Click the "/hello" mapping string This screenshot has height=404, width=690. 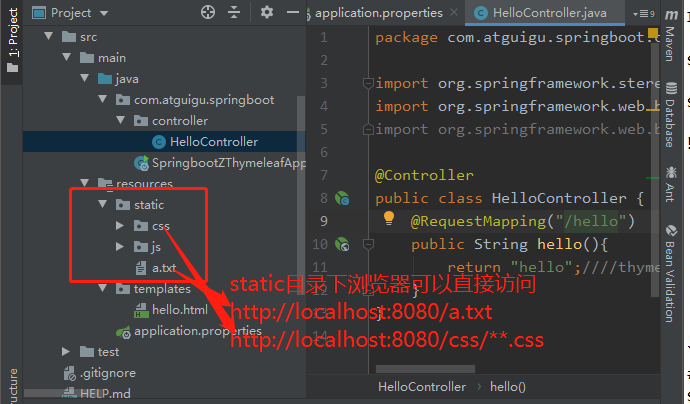pos(591,221)
